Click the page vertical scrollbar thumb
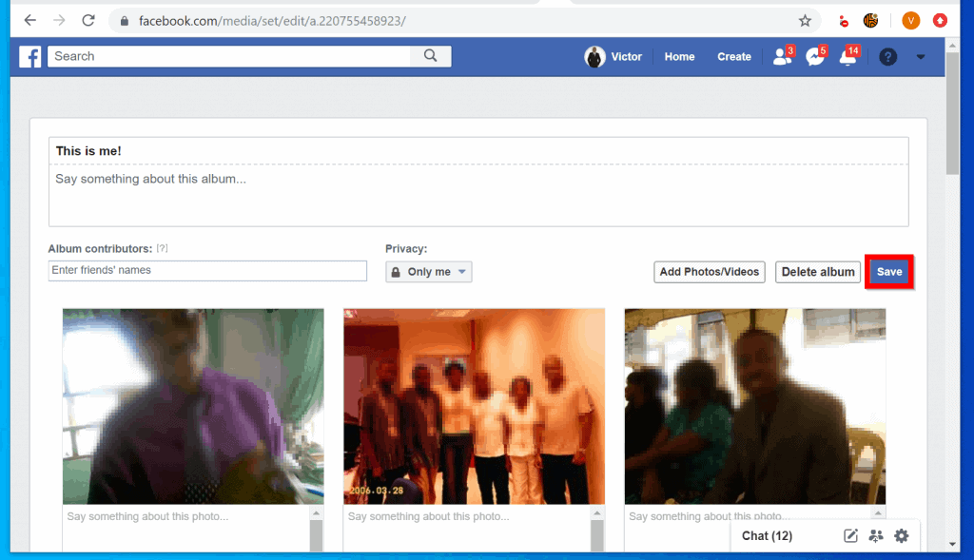Screen dimensions: 974x560 click(x=952, y=113)
